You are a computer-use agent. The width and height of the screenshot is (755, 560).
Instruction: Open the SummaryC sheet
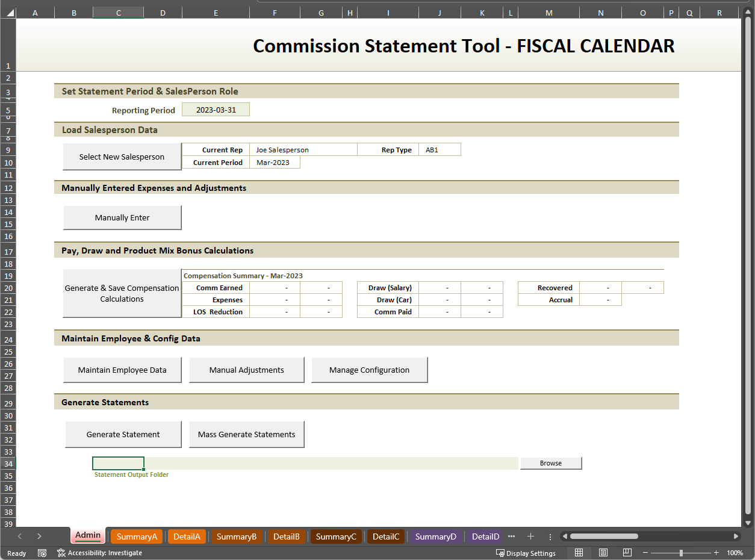pyautogui.click(x=335, y=536)
